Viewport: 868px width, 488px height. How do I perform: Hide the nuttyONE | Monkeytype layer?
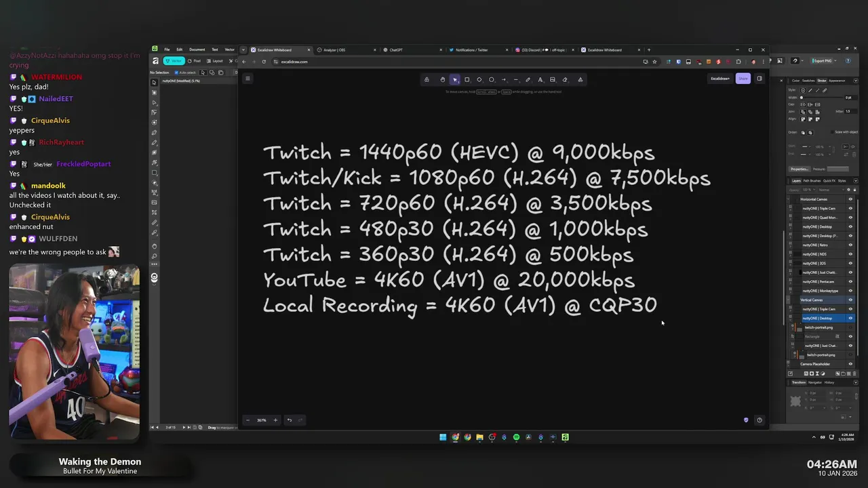click(850, 291)
